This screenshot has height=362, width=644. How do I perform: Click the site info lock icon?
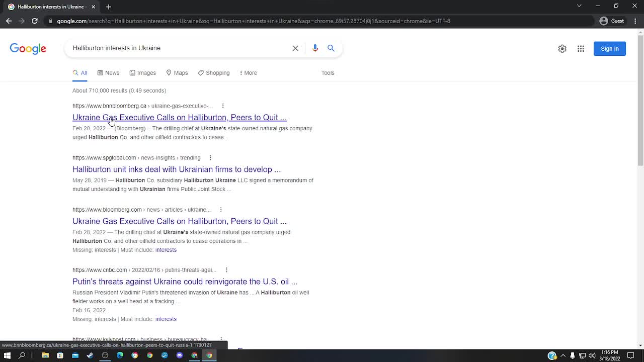[x=50, y=21]
